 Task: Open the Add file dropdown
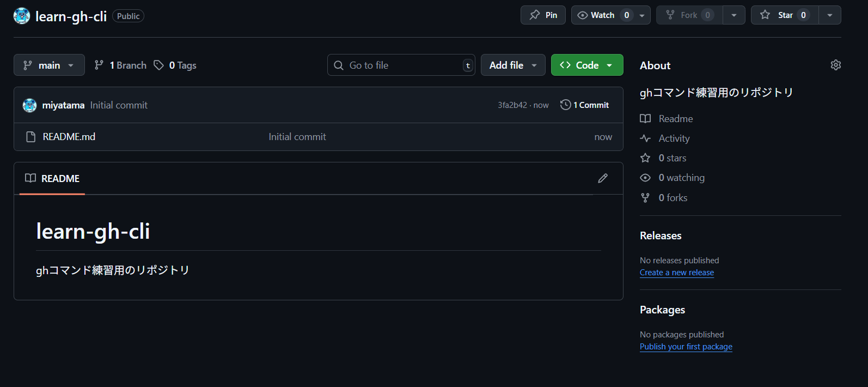tap(513, 65)
